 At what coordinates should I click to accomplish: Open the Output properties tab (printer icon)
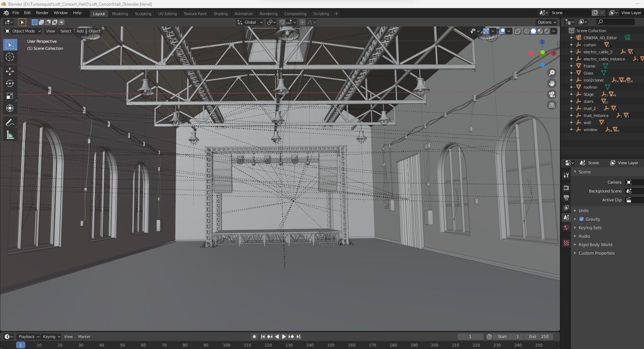click(x=566, y=197)
